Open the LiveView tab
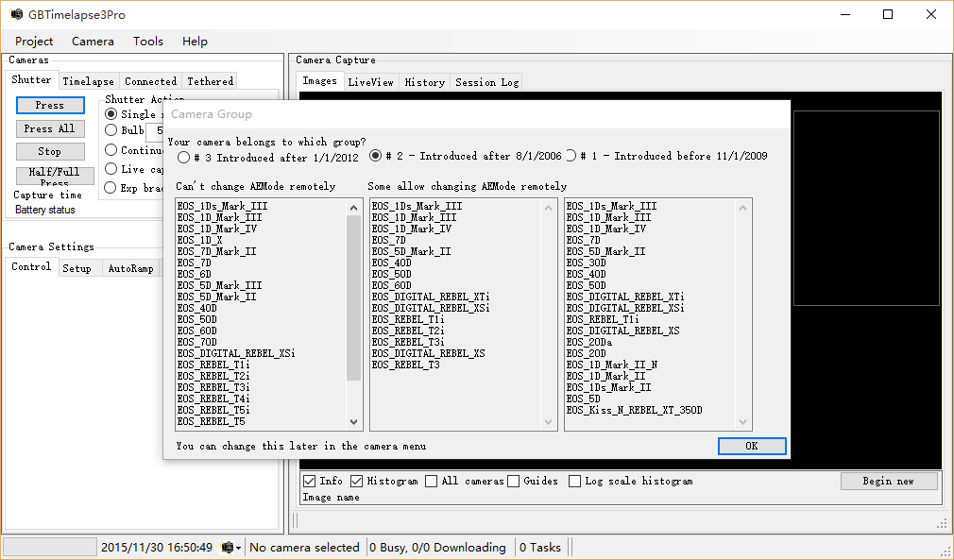The width and height of the screenshot is (954, 560). tap(370, 82)
